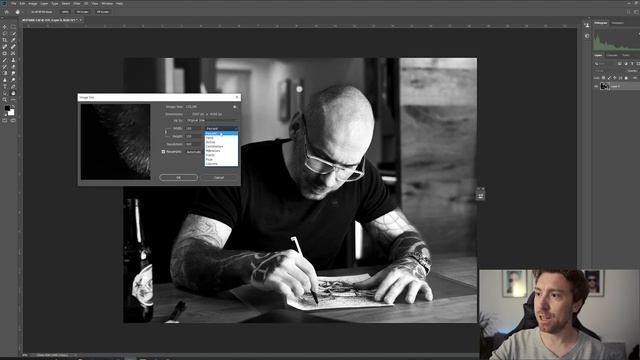
Task: Click Cancel in Image Size dialog
Action: [219, 178]
